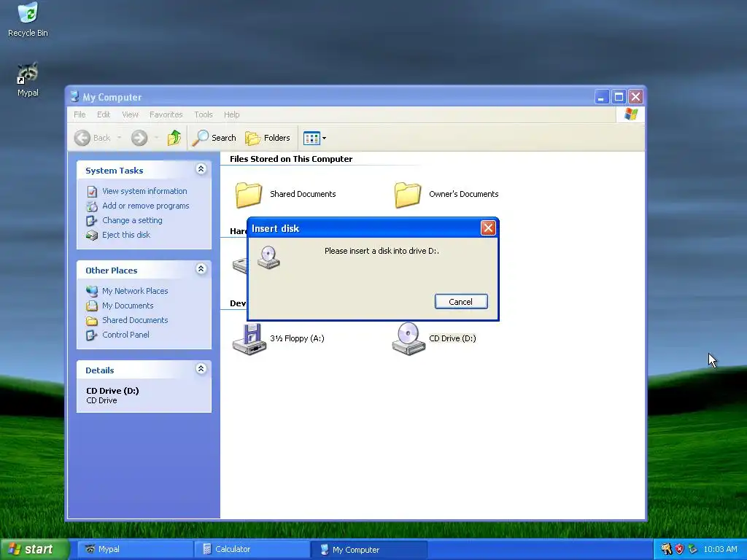Open the Edit menu
The width and height of the screenshot is (747, 560).
pos(104,114)
